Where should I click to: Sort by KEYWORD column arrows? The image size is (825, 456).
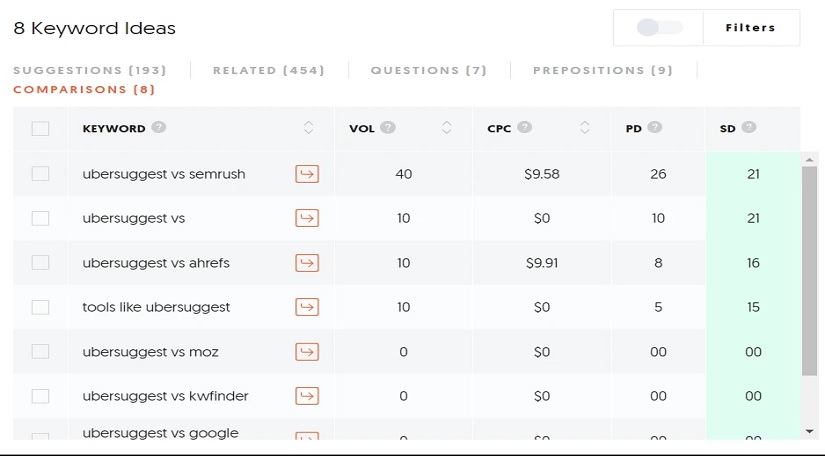309,127
